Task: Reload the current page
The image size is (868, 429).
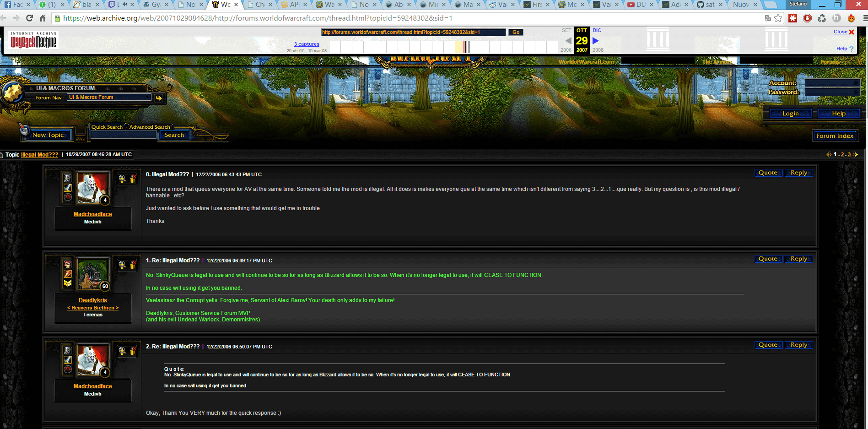Action: pos(29,18)
